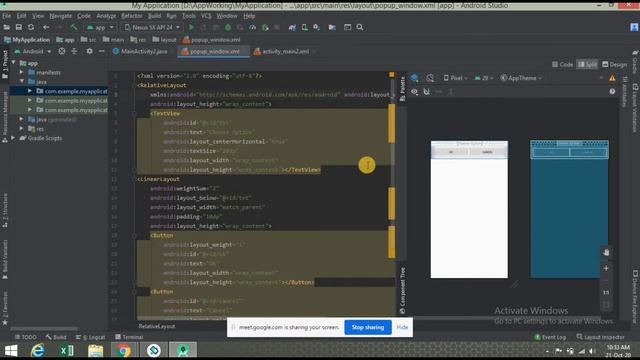Open the VCS menu
The image size is (640, 360).
coord(206,16)
